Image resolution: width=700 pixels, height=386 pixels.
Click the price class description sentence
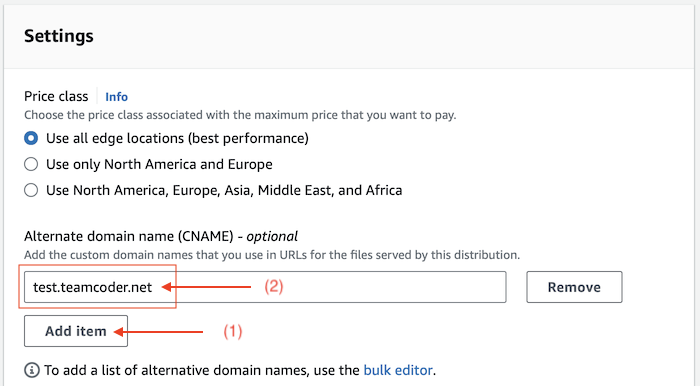point(240,115)
